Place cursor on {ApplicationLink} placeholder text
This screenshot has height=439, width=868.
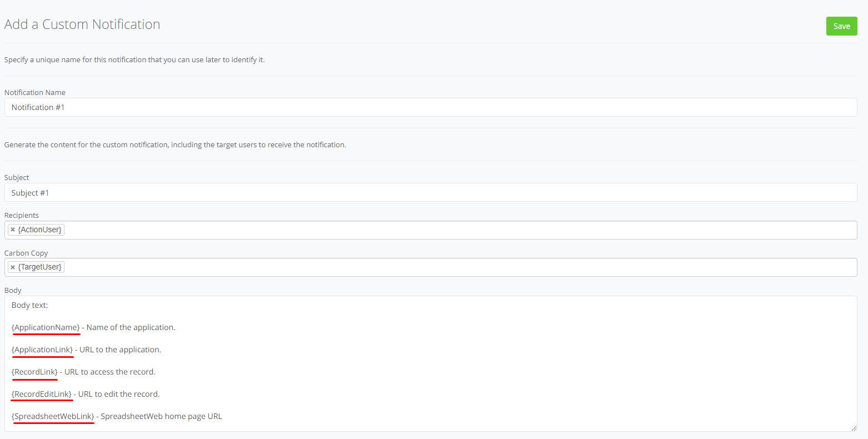tap(42, 350)
